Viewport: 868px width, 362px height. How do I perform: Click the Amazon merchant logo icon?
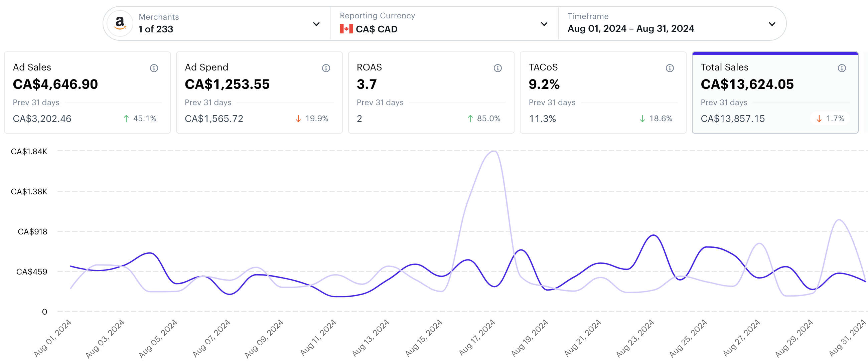tap(120, 24)
